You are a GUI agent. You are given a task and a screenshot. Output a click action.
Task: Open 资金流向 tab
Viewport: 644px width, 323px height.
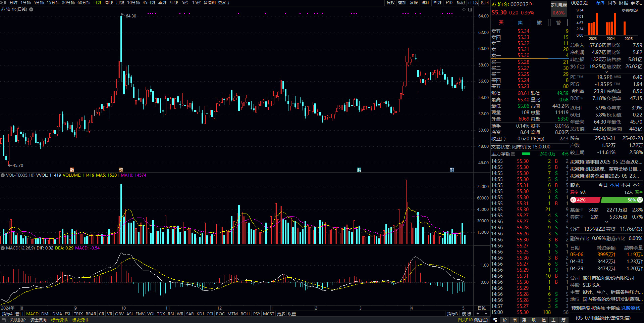coord(39,320)
